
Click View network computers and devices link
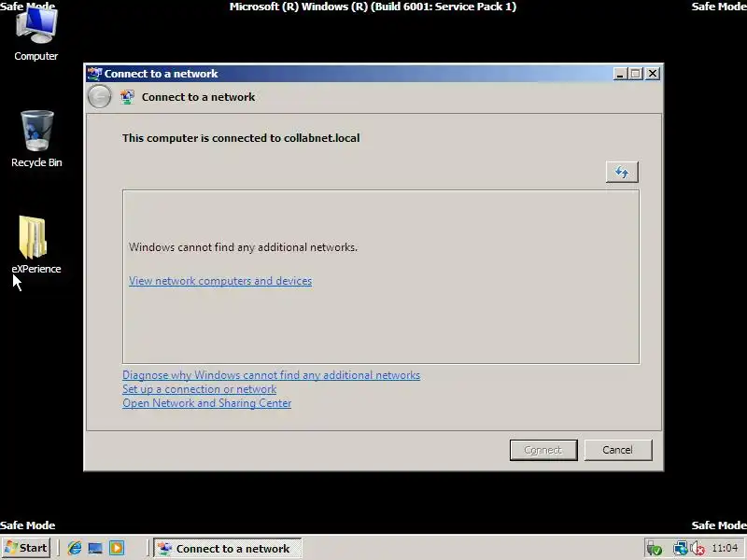pos(220,281)
